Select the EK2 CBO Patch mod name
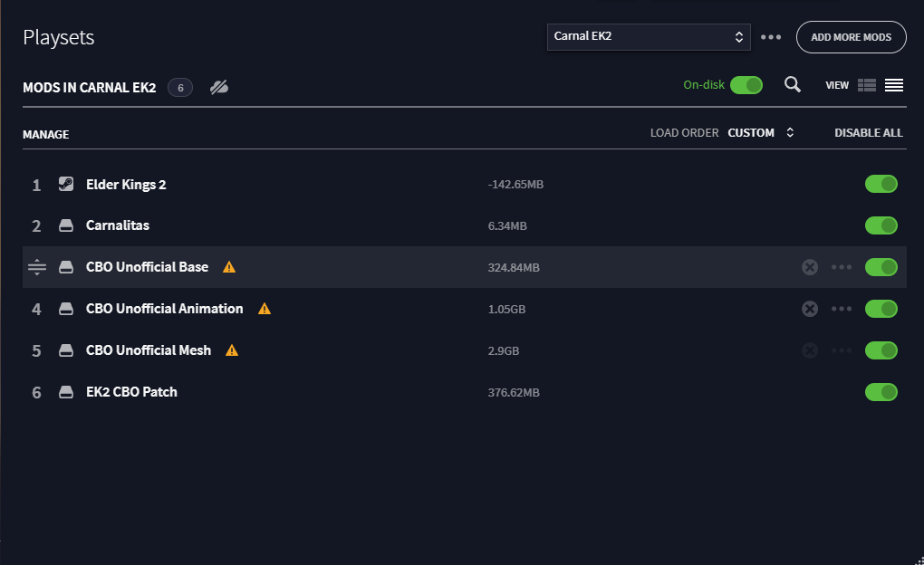This screenshot has height=565, width=924. pos(131,392)
